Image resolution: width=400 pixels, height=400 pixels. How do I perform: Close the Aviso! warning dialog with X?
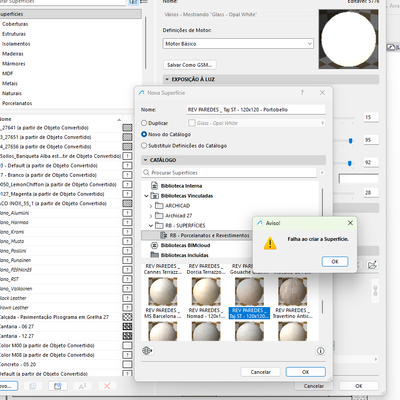pyautogui.click(x=350, y=223)
